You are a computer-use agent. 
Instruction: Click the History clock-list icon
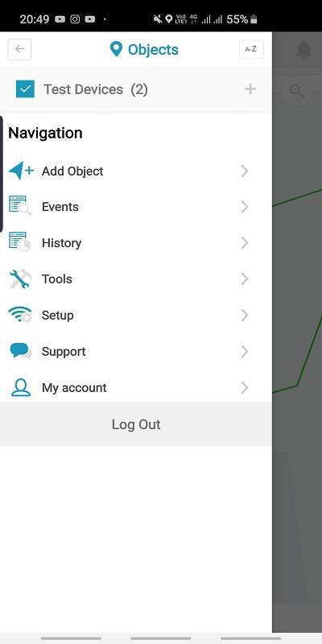click(x=19, y=242)
